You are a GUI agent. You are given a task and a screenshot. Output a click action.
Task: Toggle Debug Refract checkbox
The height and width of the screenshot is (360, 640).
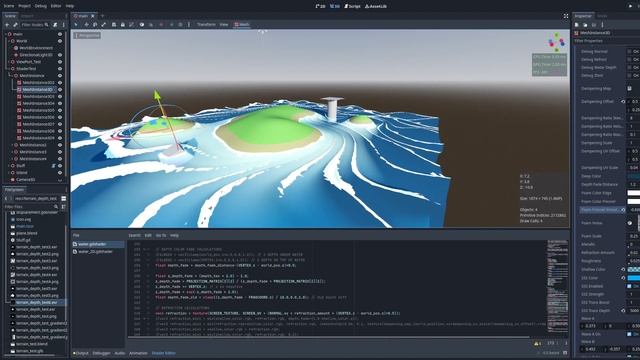click(629, 60)
